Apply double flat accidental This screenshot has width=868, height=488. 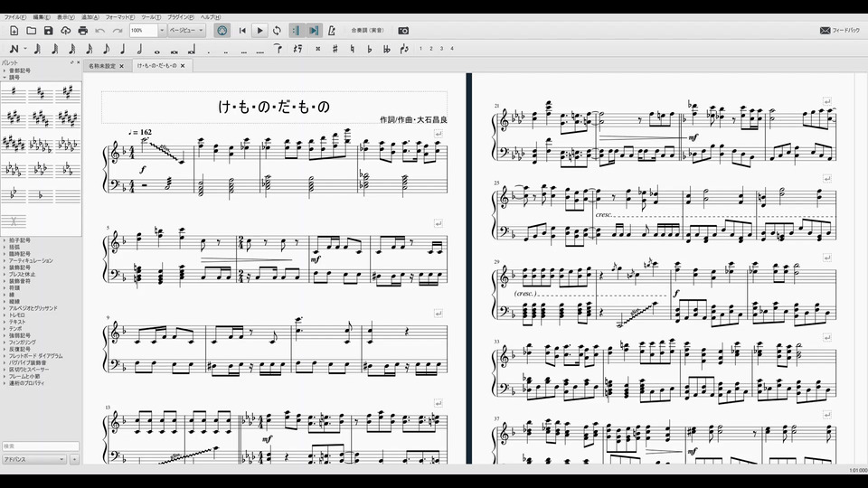[386, 49]
